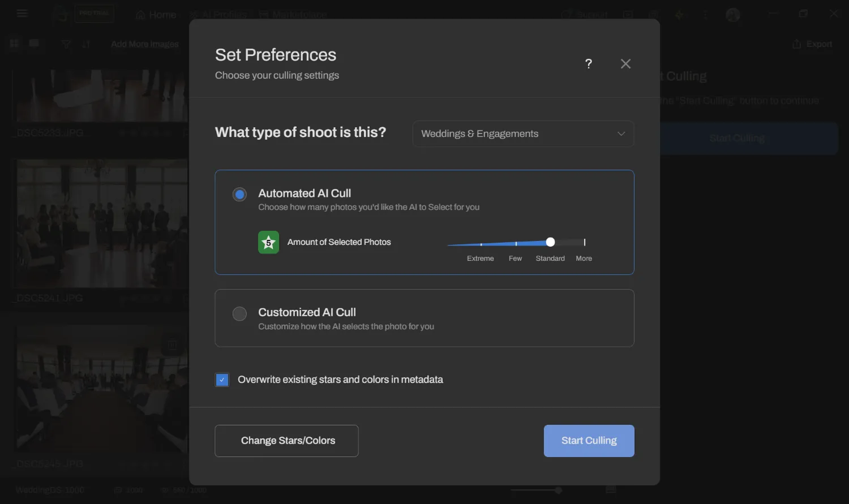Image resolution: width=849 pixels, height=504 pixels.
Task: Click the sort images icon
Action: (86, 44)
